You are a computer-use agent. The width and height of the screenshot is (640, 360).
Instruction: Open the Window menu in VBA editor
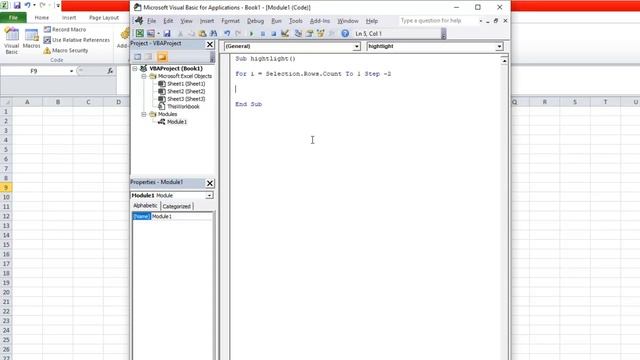pos(348,21)
